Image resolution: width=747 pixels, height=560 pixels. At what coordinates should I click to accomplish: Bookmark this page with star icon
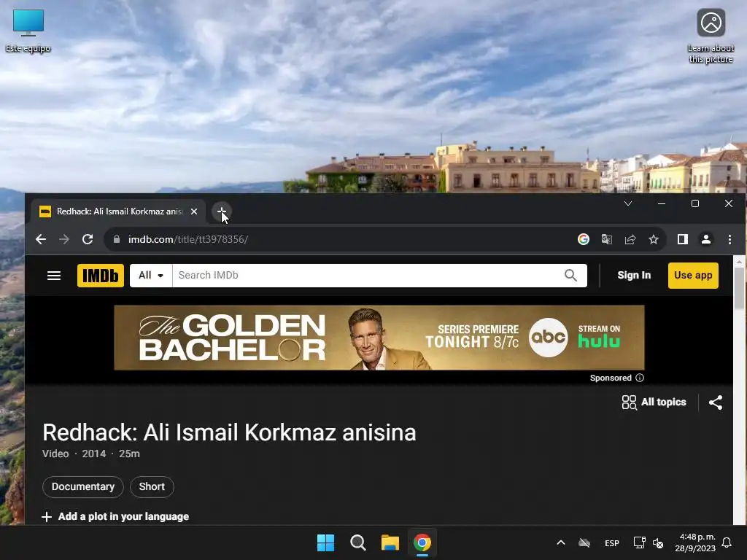654,239
